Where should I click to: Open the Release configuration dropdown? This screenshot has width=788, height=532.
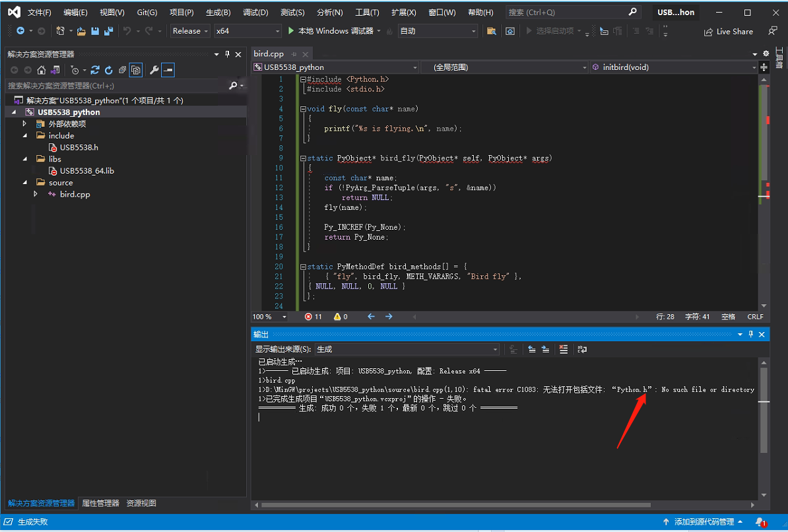click(189, 30)
